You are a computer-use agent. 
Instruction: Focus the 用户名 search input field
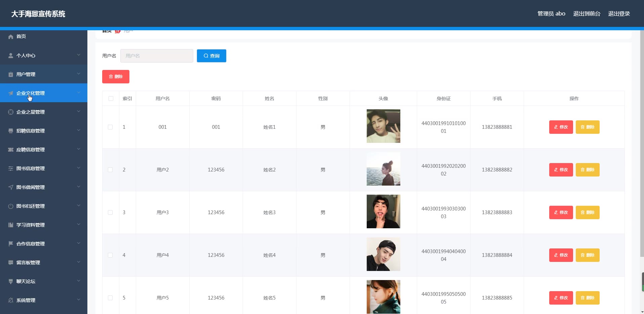coord(157,56)
